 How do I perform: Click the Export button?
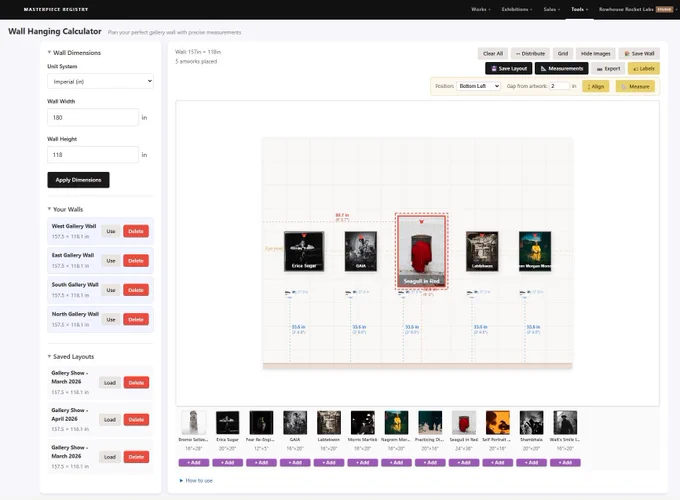[x=608, y=69]
